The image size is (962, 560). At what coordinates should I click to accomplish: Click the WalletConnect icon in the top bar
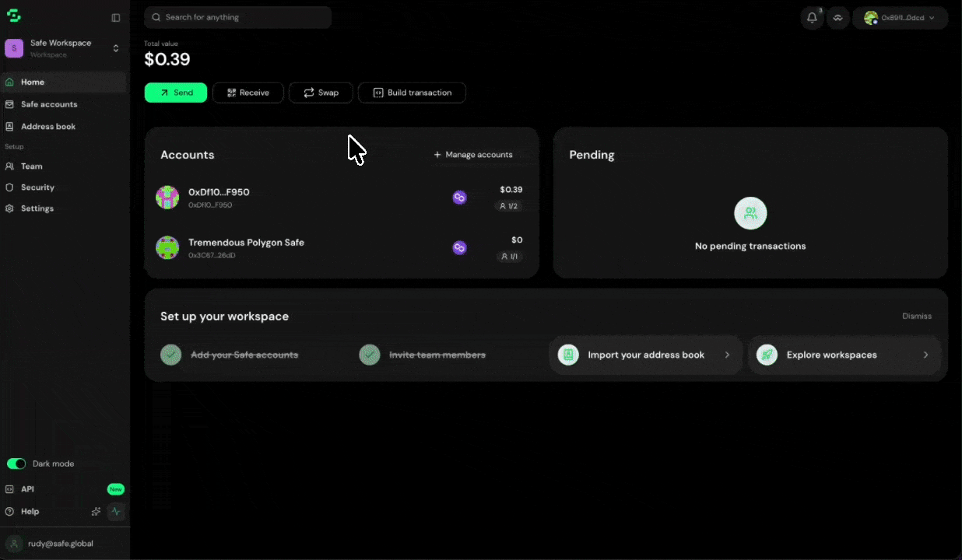(838, 18)
